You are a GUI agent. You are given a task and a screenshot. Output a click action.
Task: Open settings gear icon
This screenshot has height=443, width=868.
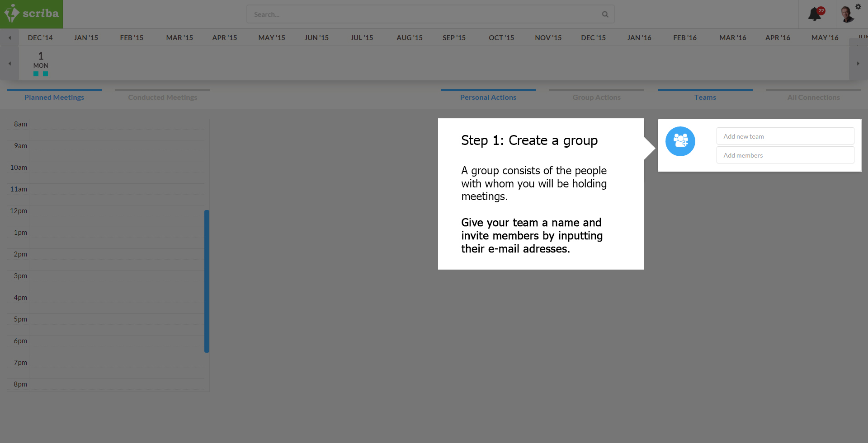click(858, 6)
